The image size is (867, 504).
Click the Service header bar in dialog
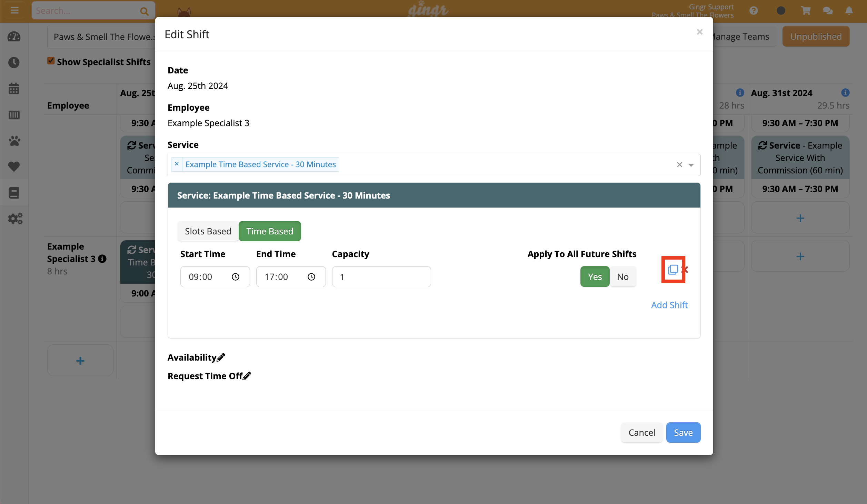coord(434,195)
